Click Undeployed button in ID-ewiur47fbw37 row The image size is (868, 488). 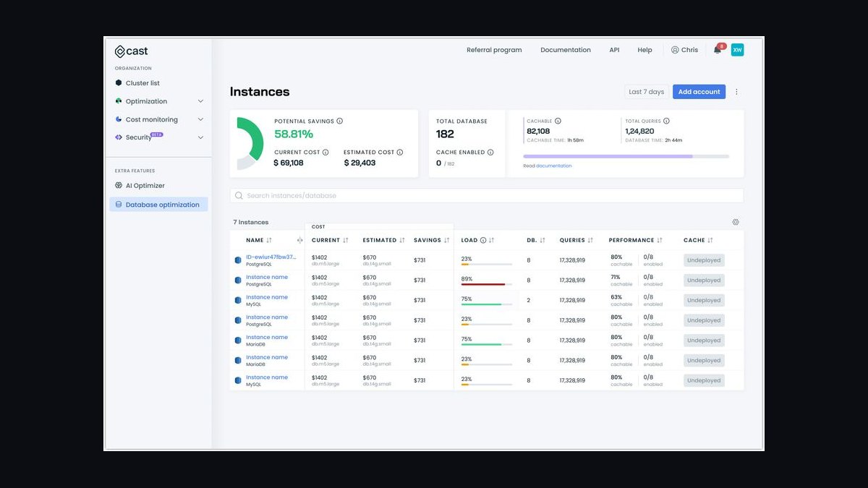click(704, 260)
